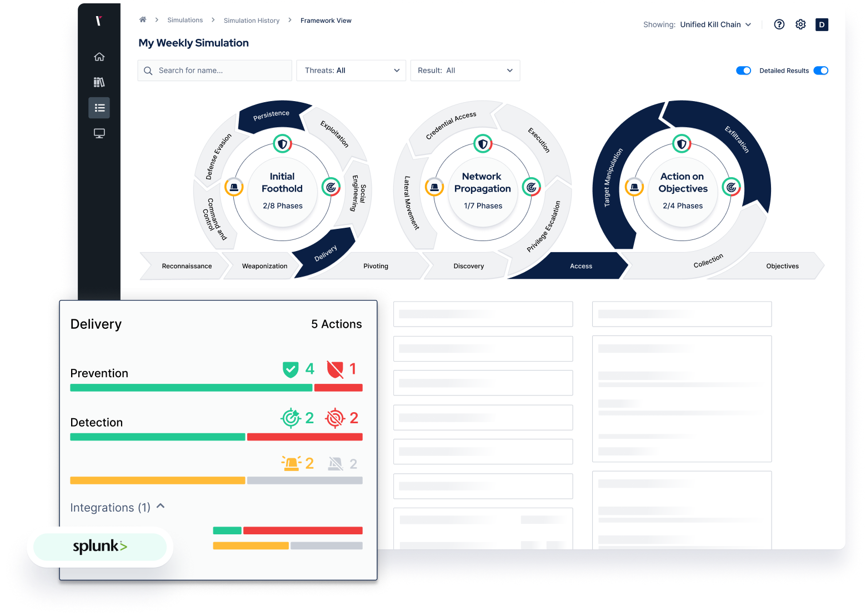This screenshot has height=616, width=866.
Task: Open the Settings gear icon
Action: pos(800,24)
